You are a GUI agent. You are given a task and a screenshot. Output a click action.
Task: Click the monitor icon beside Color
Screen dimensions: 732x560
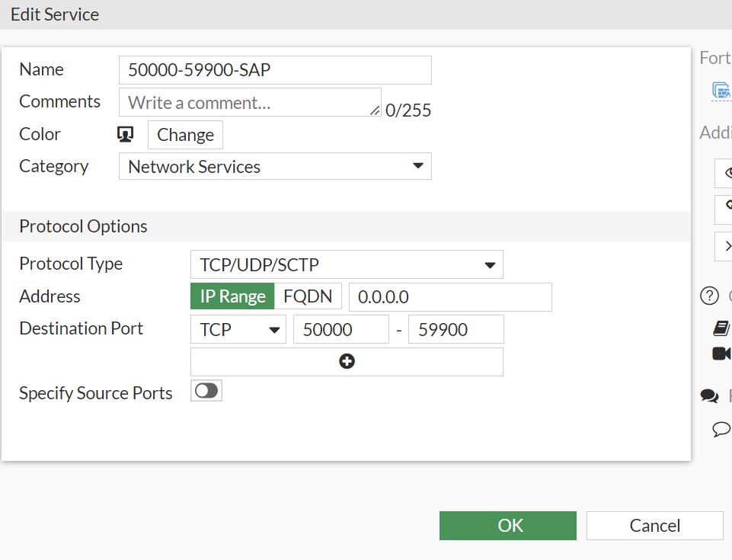click(126, 135)
